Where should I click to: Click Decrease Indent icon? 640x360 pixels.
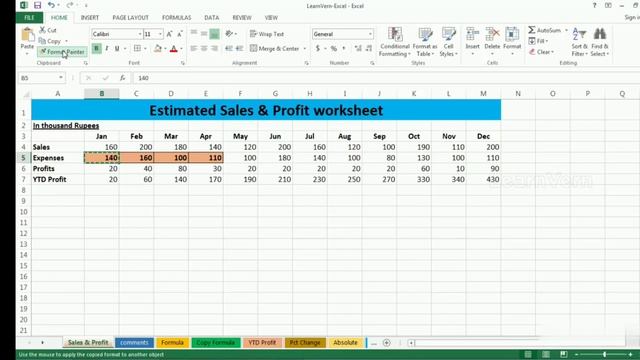pyautogui.click(x=229, y=49)
